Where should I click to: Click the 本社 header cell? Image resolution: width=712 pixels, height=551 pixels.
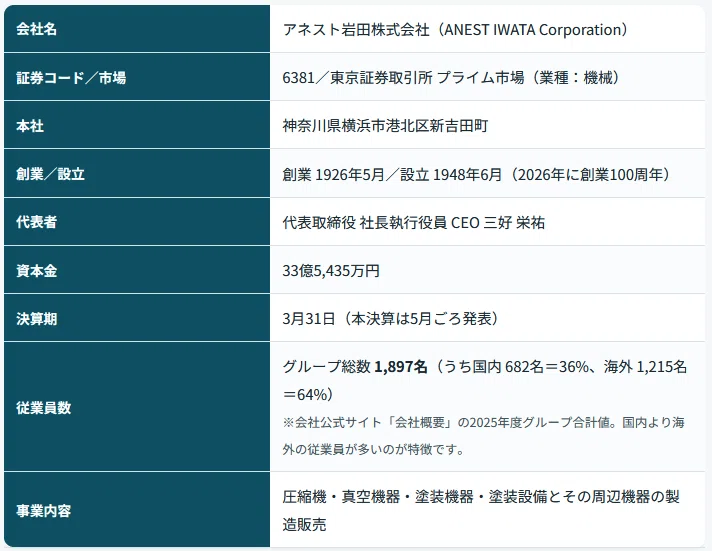click(137, 125)
